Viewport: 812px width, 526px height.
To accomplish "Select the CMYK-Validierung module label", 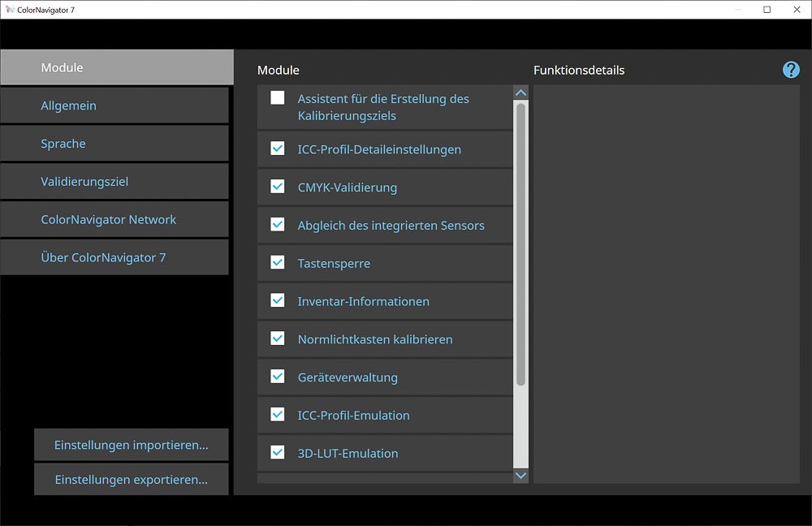I will (x=348, y=188).
